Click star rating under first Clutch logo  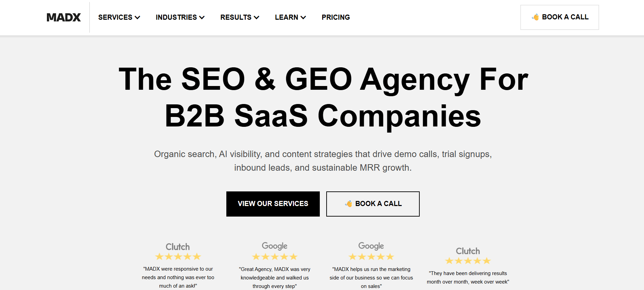point(178,257)
